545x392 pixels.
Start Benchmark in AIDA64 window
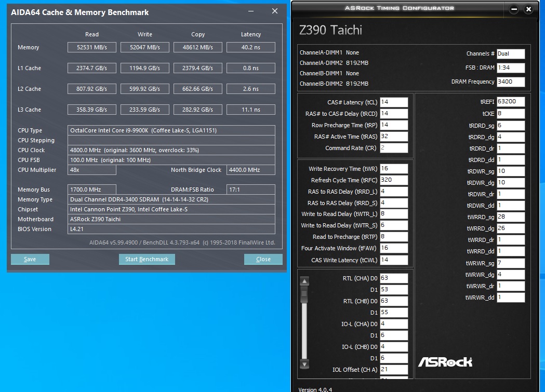(x=147, y=260)
